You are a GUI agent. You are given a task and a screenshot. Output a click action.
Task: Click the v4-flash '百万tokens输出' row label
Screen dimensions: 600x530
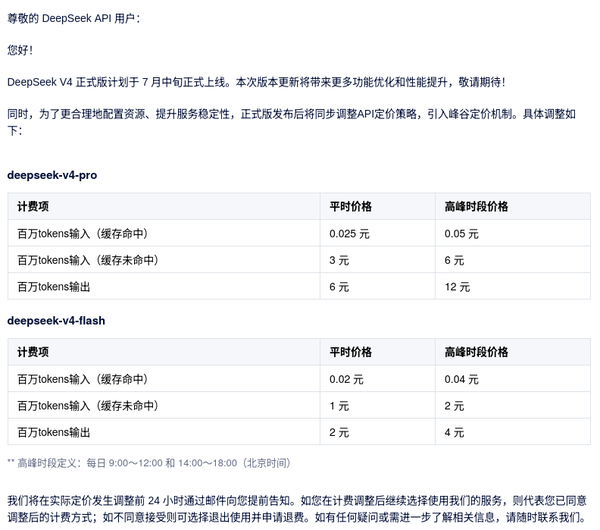click(54, 432)
